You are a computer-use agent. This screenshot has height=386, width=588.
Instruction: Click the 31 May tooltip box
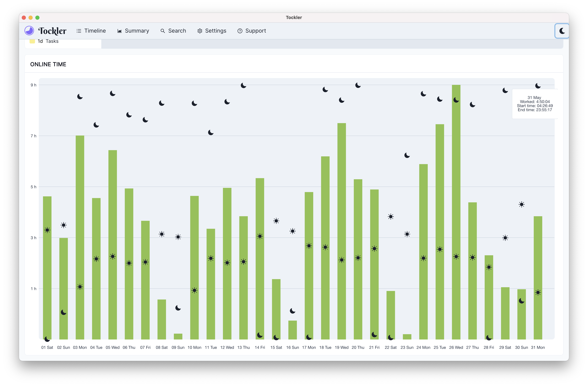coord(535,104)
